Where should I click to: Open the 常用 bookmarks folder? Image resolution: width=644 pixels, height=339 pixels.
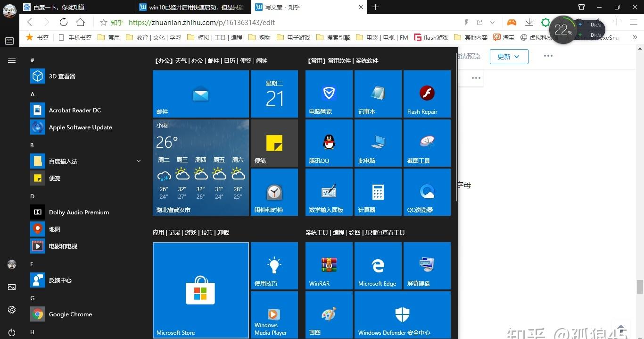[x=108, y=37]
